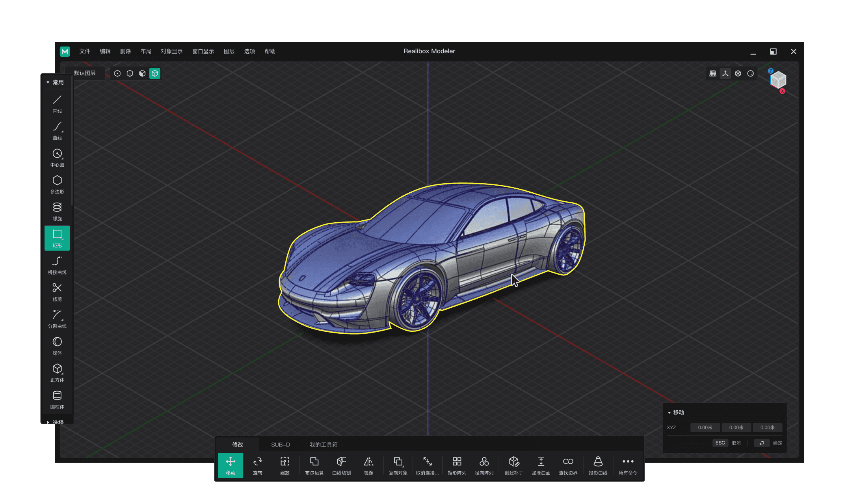Open the 帮助 menu
The width and height of the screenshot is (859, 504).
coord(270,51)
